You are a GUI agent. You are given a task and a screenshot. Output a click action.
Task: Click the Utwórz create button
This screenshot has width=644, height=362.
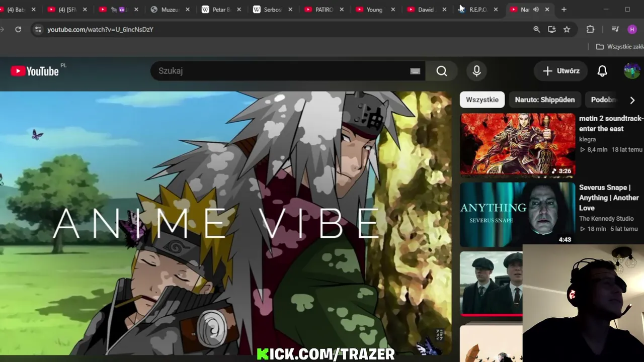click(x=561, y=71)
